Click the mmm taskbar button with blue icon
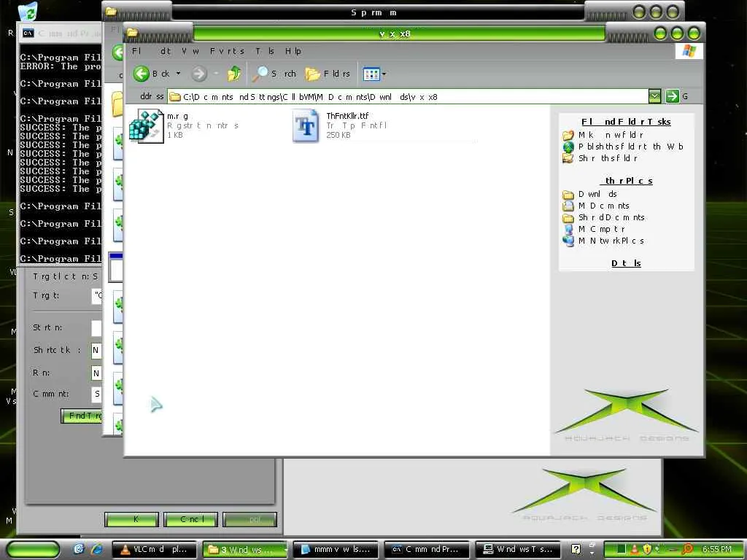Screen dimensions: 747x560 click(x=336, y=550)
